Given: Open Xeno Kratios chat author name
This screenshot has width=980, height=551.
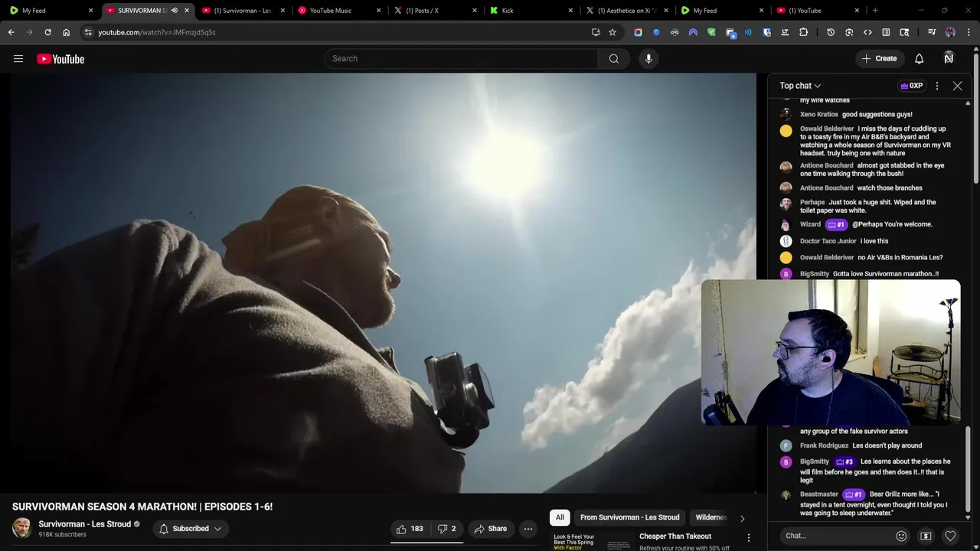Looking at the screenshot, I should click(x=819, y=114).
